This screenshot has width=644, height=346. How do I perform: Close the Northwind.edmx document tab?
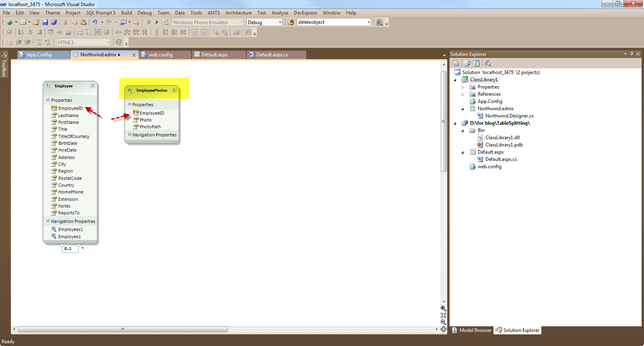(x=134, y=55)
